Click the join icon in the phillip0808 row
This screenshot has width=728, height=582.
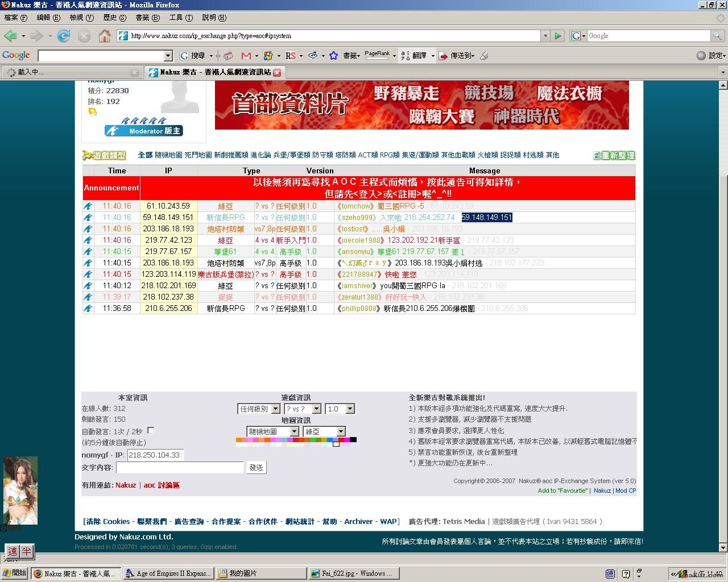(x=88, y=309)
